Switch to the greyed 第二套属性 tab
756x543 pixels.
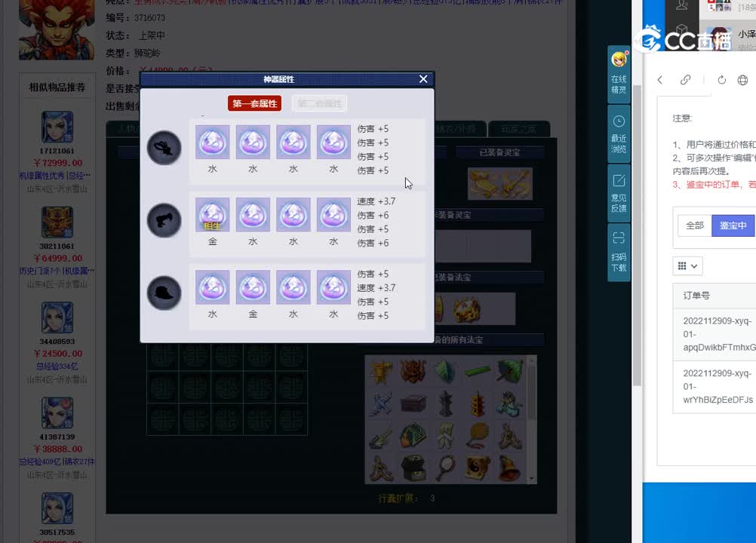(x=320, y=103)
